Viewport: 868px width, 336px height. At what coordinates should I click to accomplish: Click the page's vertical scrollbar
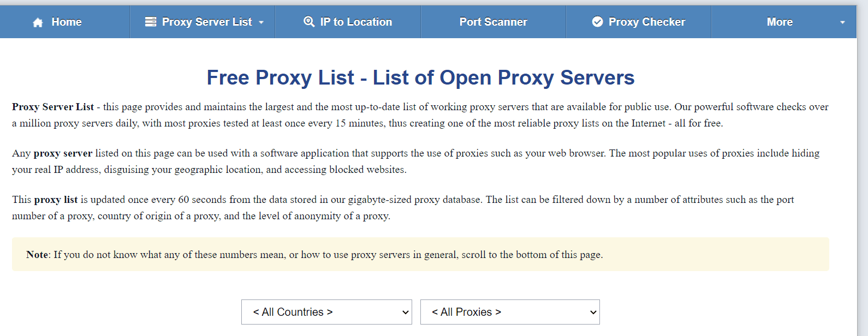862,164
